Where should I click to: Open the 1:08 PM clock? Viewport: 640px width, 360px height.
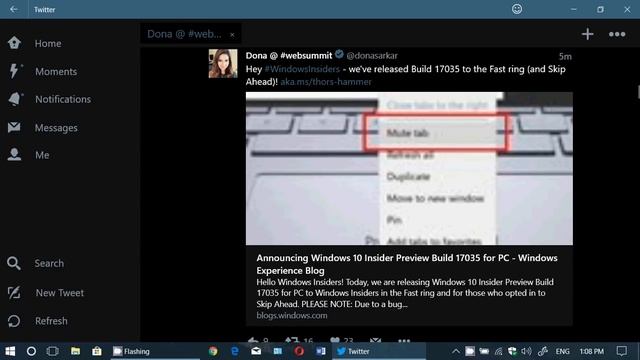point(591,351)
